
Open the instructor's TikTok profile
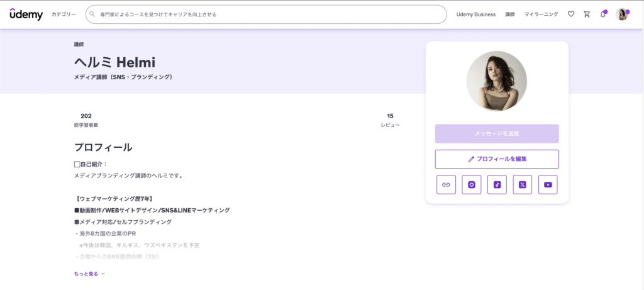(x=497, y=184)
